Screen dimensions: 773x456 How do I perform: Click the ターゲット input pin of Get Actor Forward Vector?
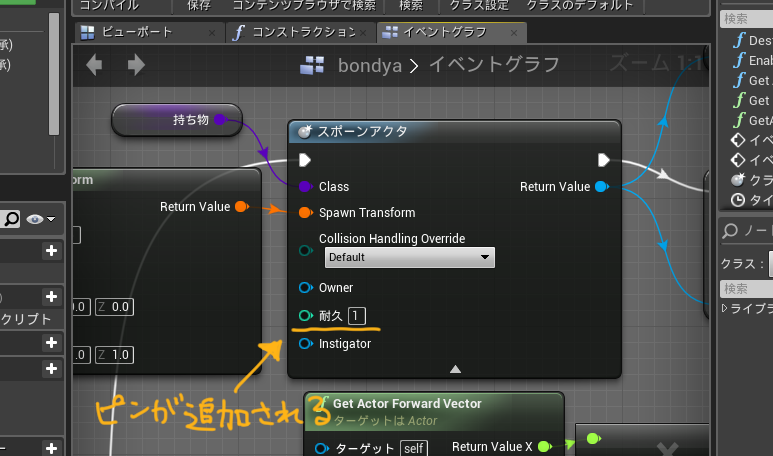point(321,448)
